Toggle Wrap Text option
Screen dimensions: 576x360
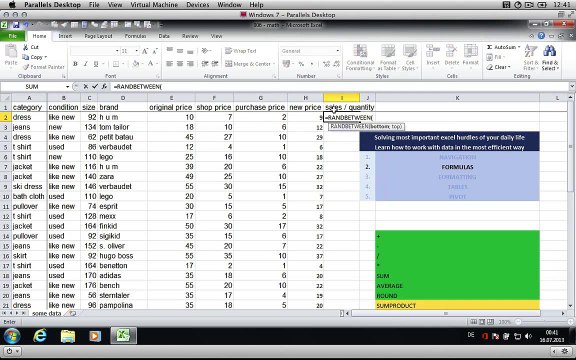tap(241, 51)
